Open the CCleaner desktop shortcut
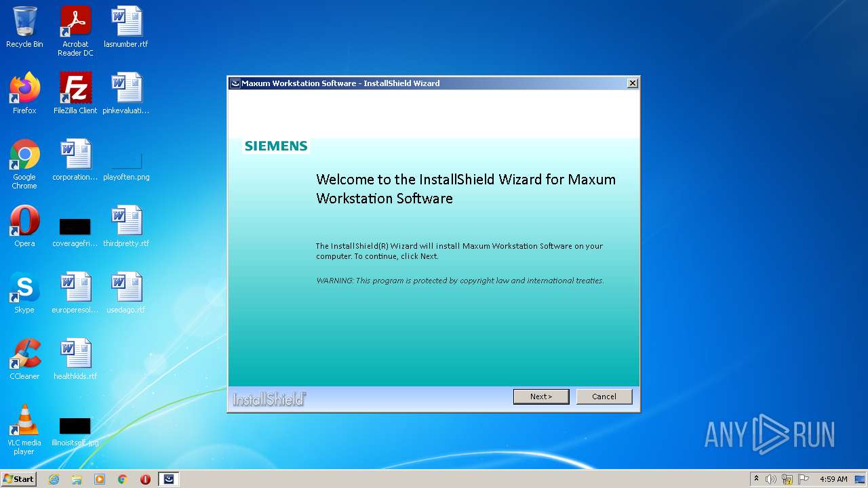Viewport: 868px width, 488px height. [24, 360]
